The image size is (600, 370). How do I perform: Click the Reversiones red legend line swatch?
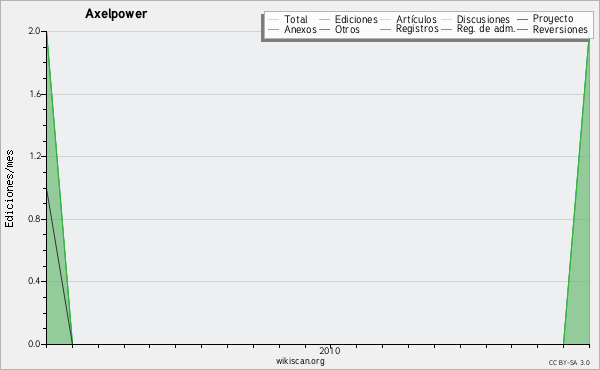(522, 29)
